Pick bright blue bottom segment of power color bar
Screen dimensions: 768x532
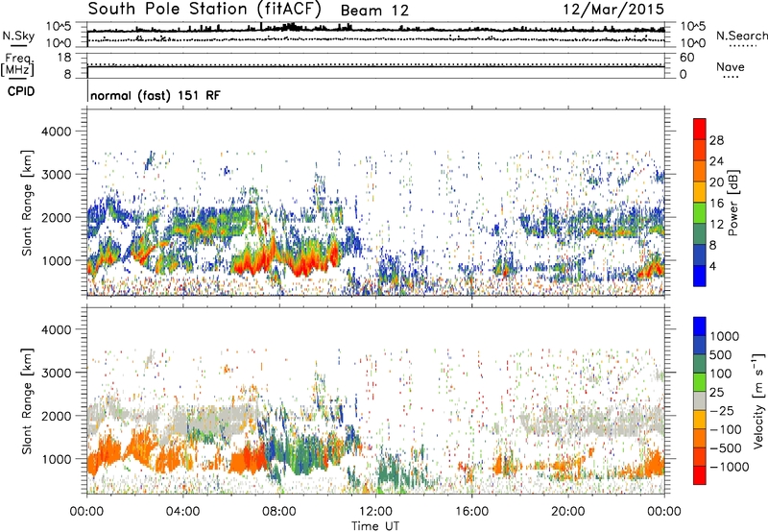[x=700, y=276]
